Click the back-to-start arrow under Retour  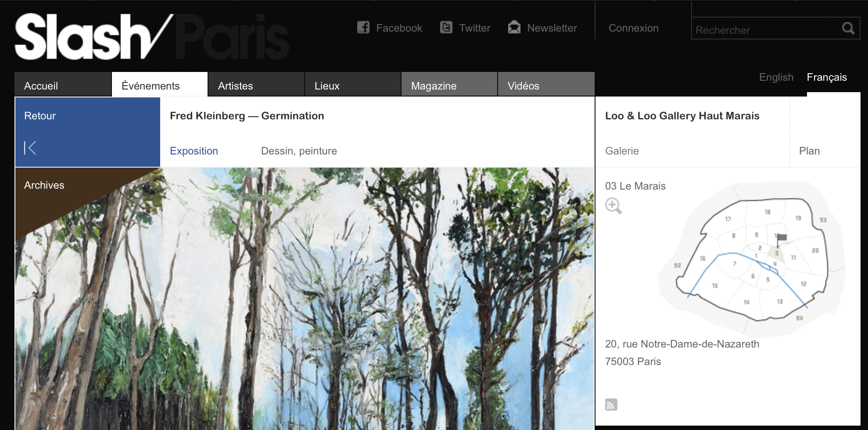click(30, 148)
